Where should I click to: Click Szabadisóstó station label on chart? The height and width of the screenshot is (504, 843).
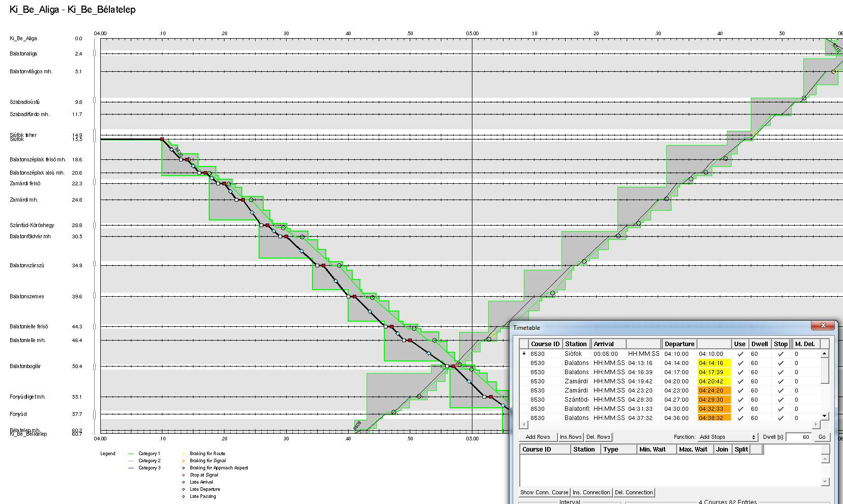tap(24, 102)
